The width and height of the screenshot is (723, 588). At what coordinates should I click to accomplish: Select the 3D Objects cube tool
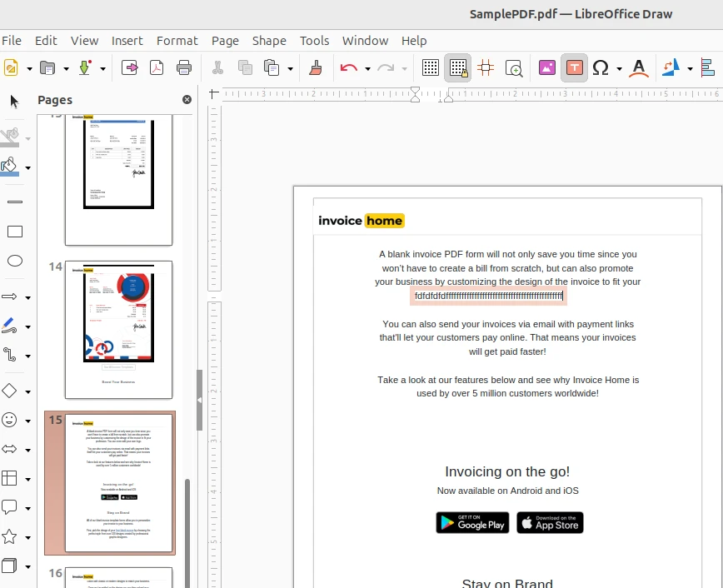10,566
